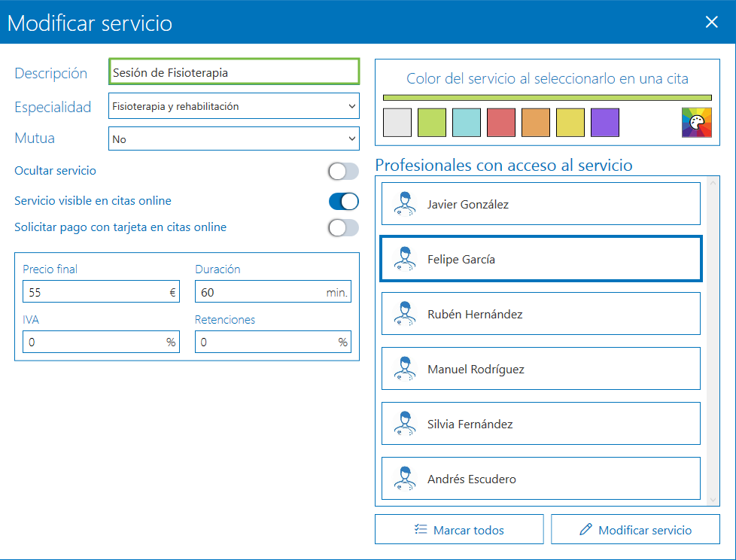Disable Servicio visible en citas online
Viewport: 736px width, 560px height.
(343, 202)
